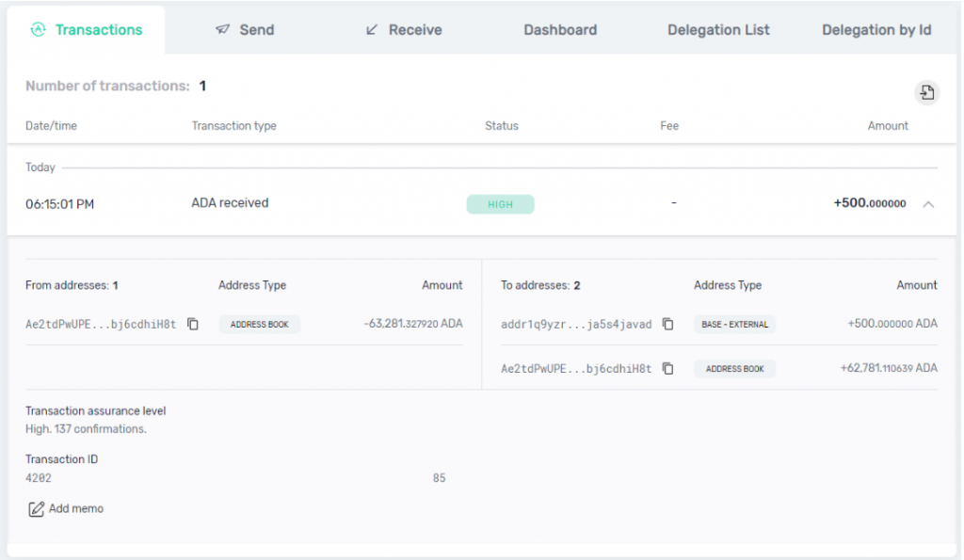Click the ADDRESS BOOK tag under From addresses
The height and width of the screenshot is (560, 964).
(x=260, y=324)
